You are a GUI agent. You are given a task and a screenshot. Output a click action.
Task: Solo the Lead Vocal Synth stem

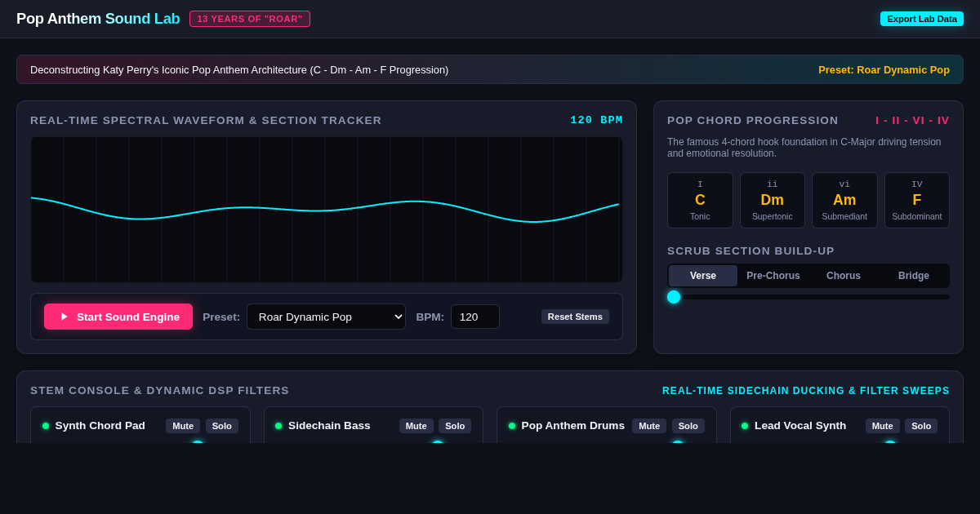click(x=921, y=426)
